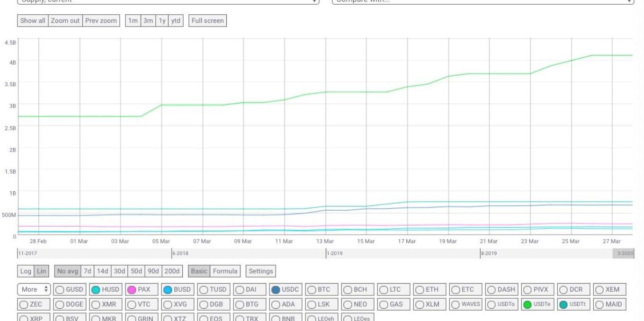Screen dimensions: 644x321
Task: Disable the PAX series in chart
Action: [x=132, y=290]
